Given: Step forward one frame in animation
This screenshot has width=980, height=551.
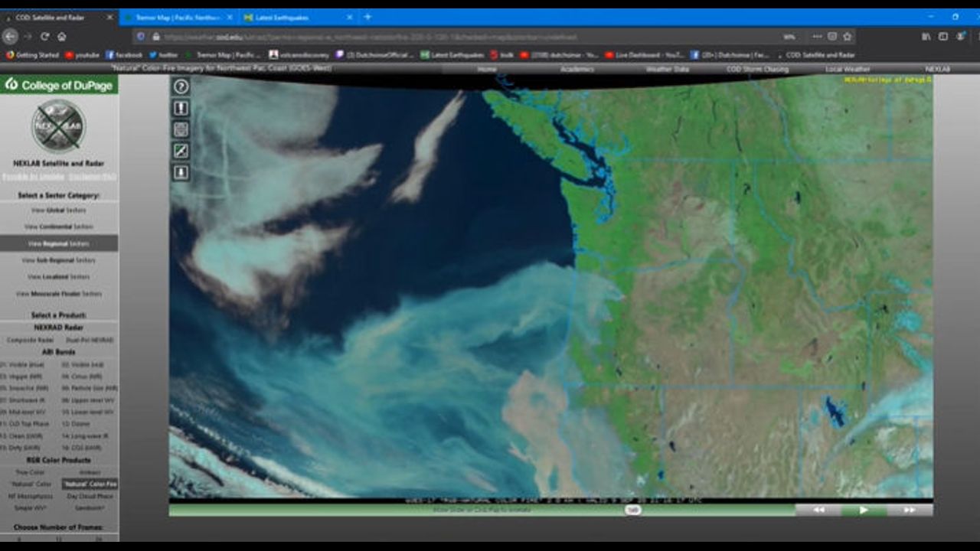Looking at the screenshot, I should pos(909,510).
